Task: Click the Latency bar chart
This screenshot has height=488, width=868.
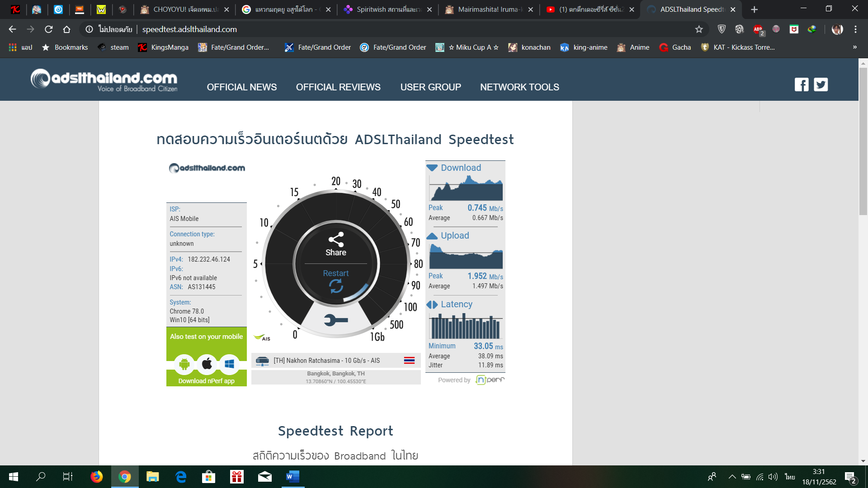Action: pyautogui.click(x=466, y=326)
